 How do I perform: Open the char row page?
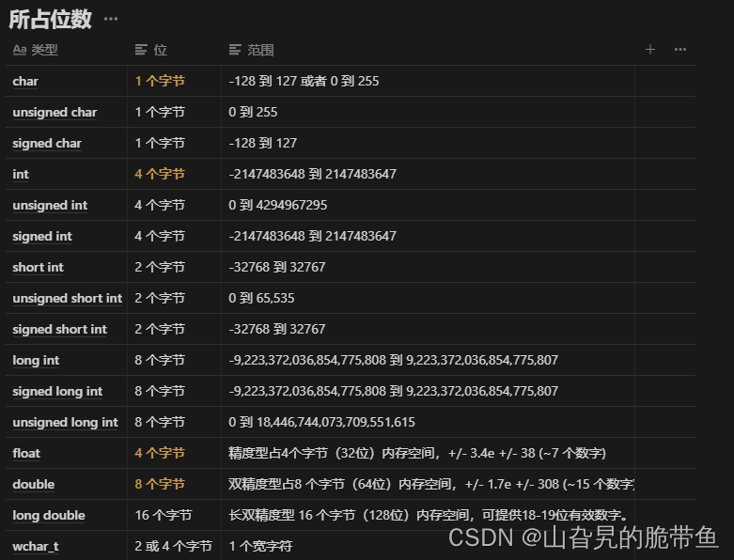(25, 81)
